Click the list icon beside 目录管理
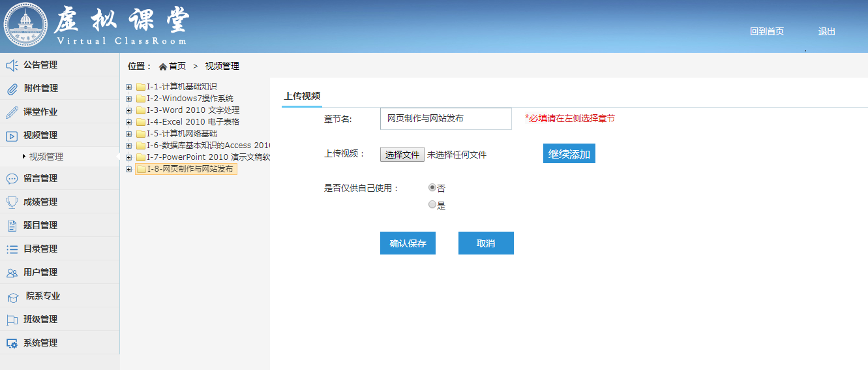This screenshot has width=868, height=370. (12, 249)
